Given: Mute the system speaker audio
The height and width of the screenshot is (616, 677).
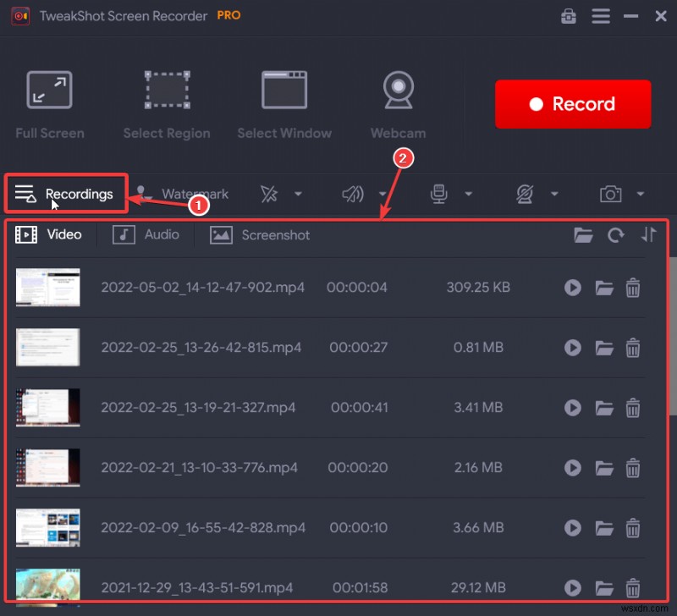Looking at the screenshot, I should pyautogui.click(x=353, y=194).
